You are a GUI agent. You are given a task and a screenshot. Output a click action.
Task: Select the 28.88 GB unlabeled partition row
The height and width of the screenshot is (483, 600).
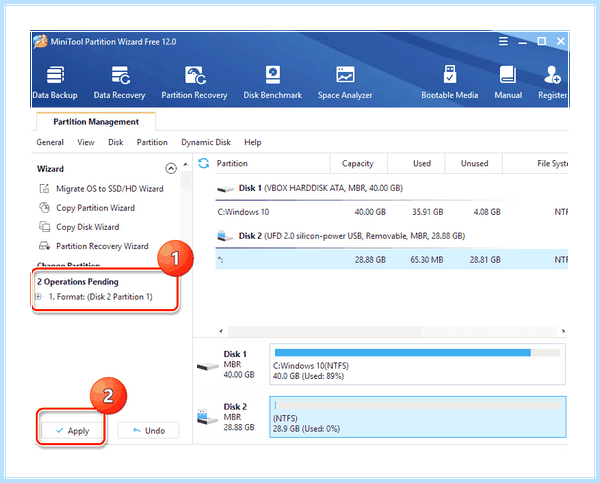click(x=391, y=259)
